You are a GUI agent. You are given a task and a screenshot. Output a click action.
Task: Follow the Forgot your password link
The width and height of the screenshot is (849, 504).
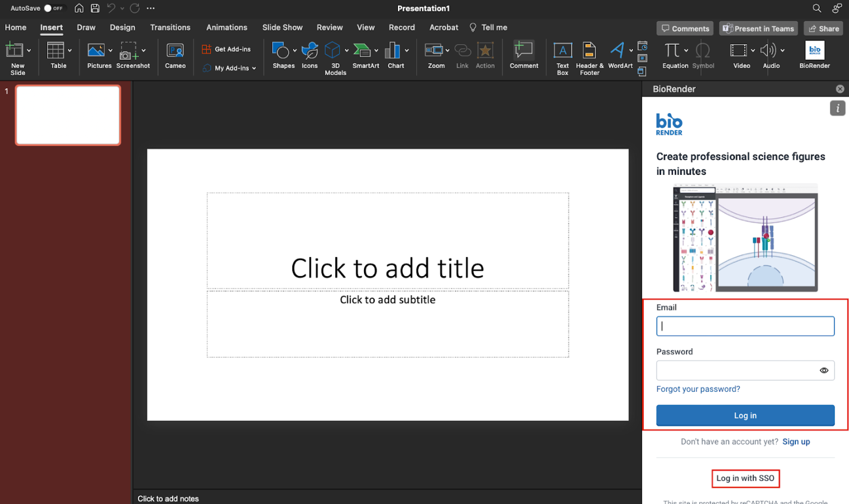(698, 389)
